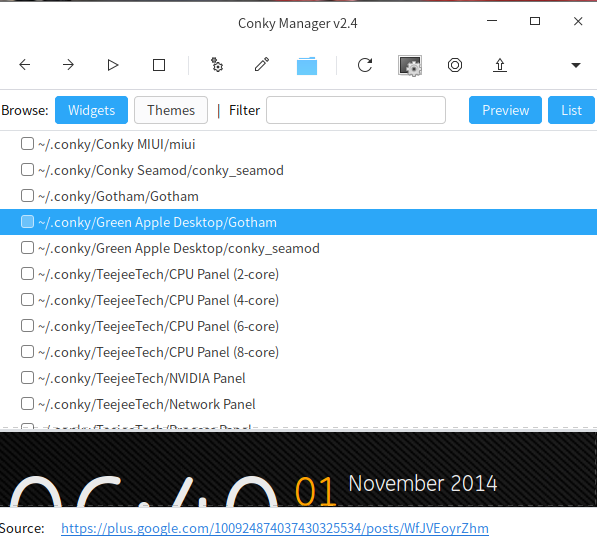Click the List view button
The image size is (597, 540).
coord(571,110)
